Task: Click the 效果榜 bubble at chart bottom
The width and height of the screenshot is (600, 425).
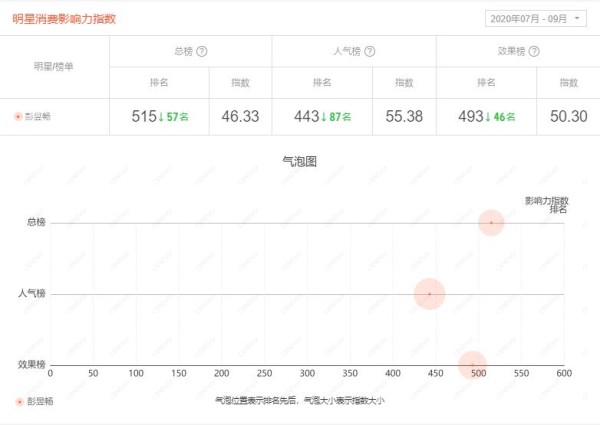Action: [472, 364]
